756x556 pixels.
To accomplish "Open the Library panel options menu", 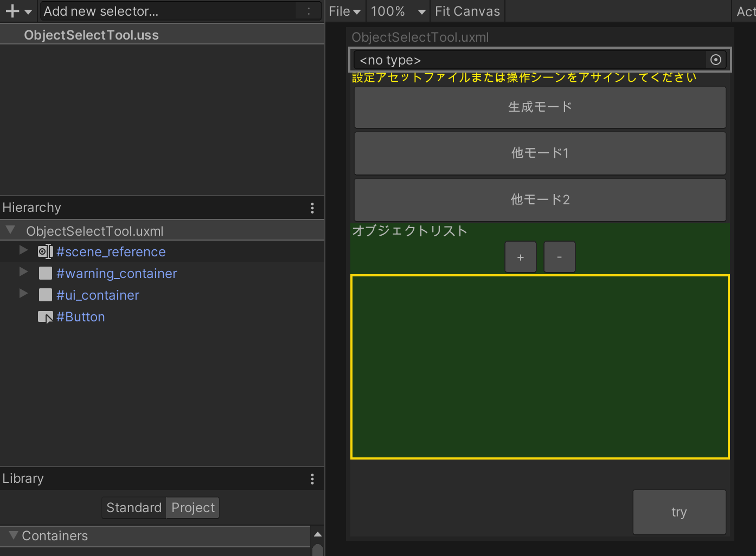I will (312, 479).
